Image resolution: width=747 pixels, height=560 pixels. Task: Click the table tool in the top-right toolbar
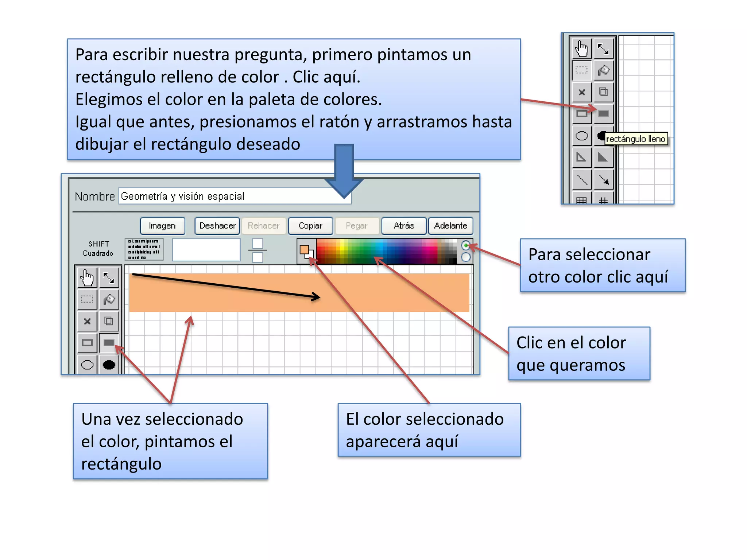click(x=582, y=198)
